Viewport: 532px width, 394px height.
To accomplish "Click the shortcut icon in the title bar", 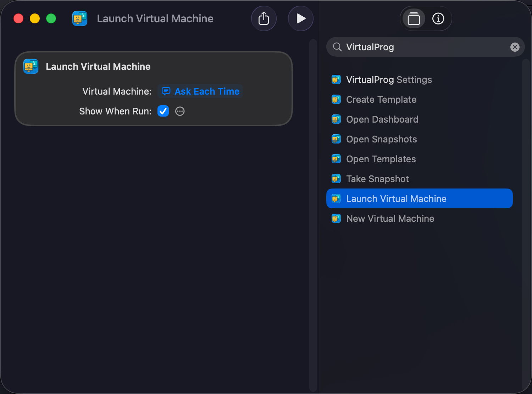I will pyautogui.click(x=79, y=18).
